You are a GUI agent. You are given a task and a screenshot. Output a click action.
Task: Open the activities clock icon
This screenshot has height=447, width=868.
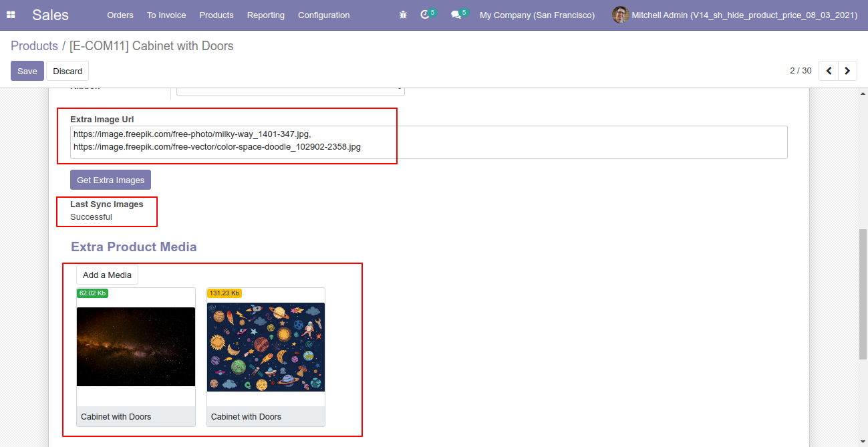[425, 15]
